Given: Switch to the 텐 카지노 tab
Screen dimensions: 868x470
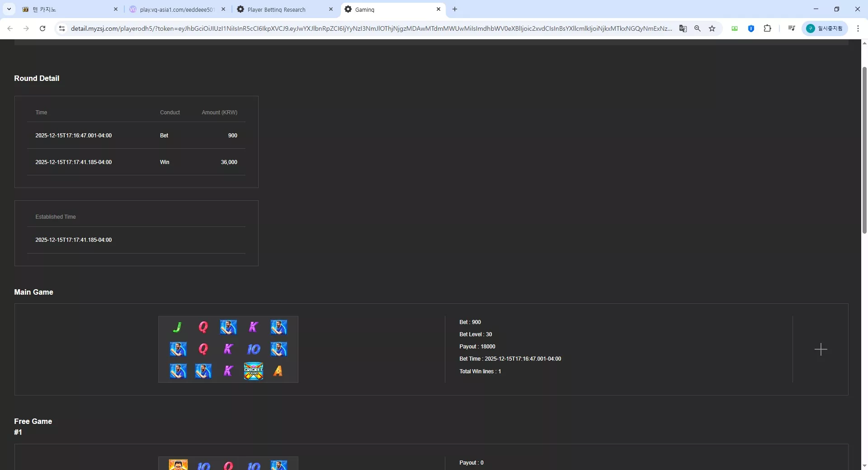Looking at the screenshot, I should pyautogui.click(x=68, y=9).
